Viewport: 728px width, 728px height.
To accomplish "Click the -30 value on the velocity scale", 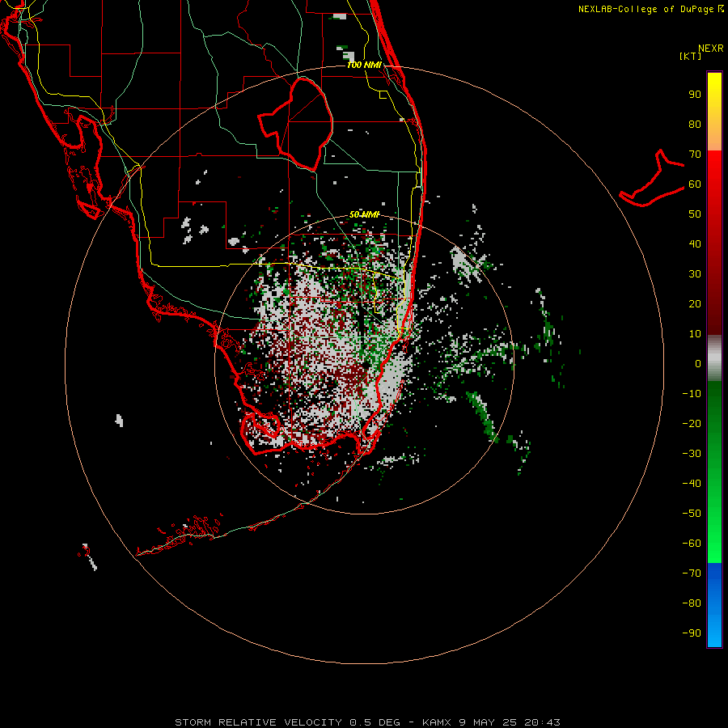I will (x=692, y=454).
